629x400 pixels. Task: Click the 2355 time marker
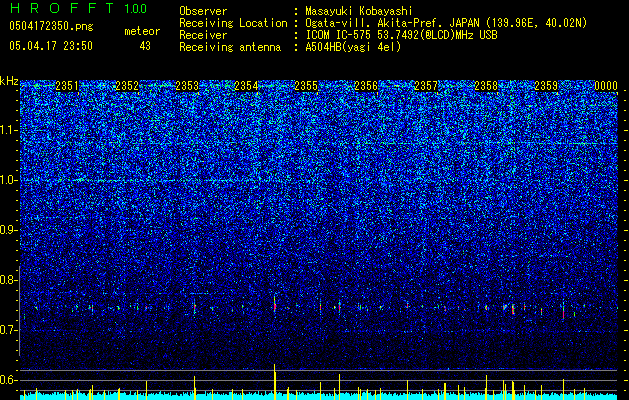306,86
